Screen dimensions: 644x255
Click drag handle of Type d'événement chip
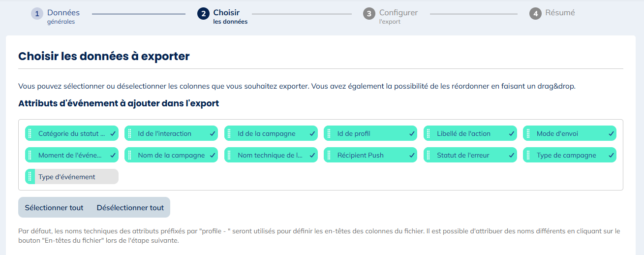[x=30, y=177]
